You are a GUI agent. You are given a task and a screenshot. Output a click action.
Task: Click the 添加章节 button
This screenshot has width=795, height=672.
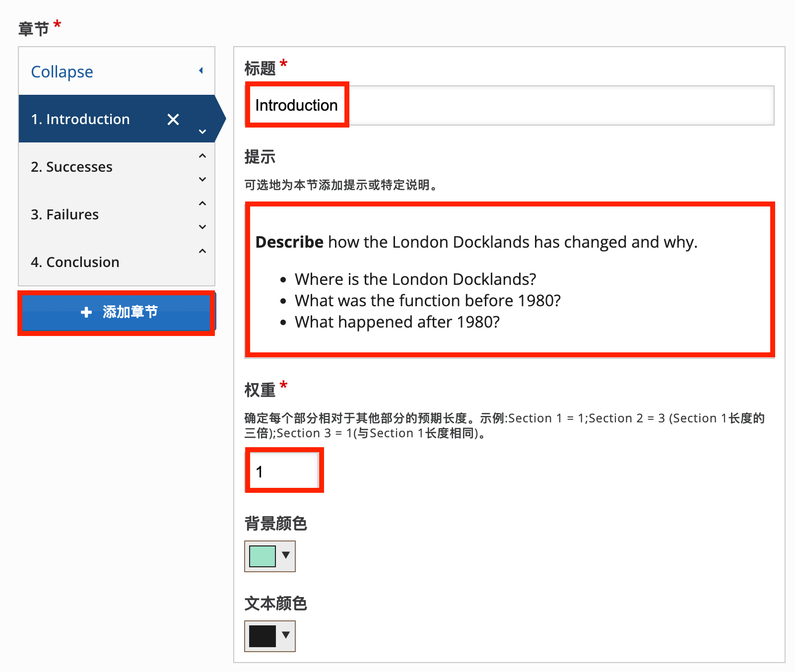tap(117, 312)
